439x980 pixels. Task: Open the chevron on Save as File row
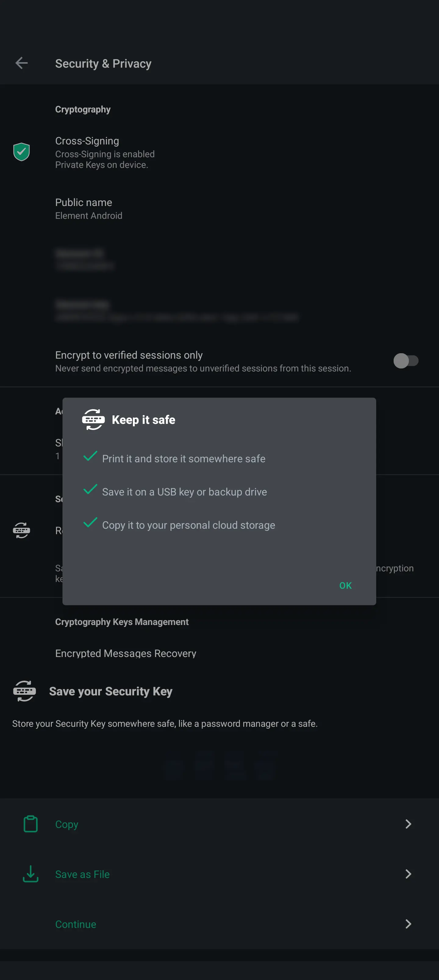(408, 874)
